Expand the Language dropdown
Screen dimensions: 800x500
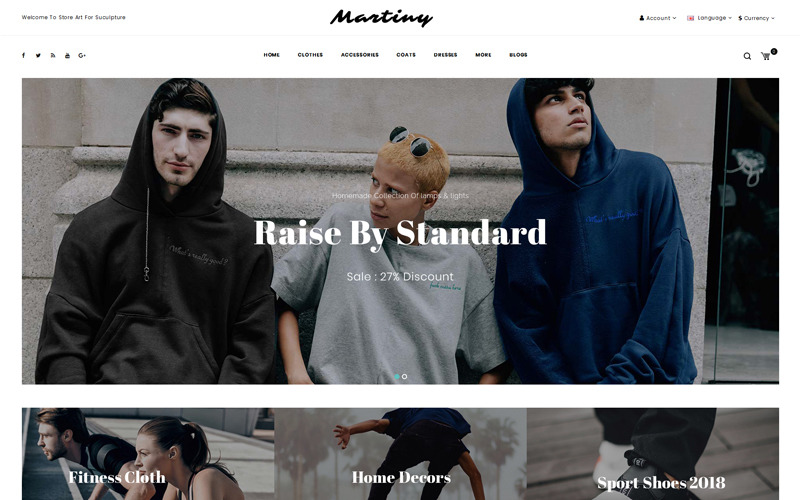pyautogui.click(x=709, y=18)
